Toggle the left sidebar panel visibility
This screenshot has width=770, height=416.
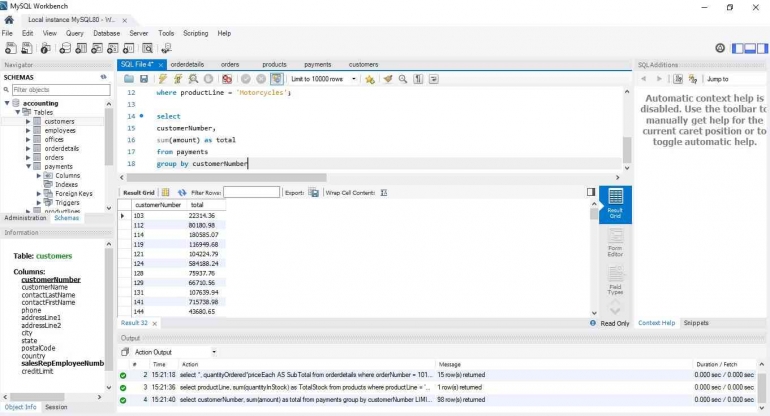pyautogui.click(x=738, y=48)
